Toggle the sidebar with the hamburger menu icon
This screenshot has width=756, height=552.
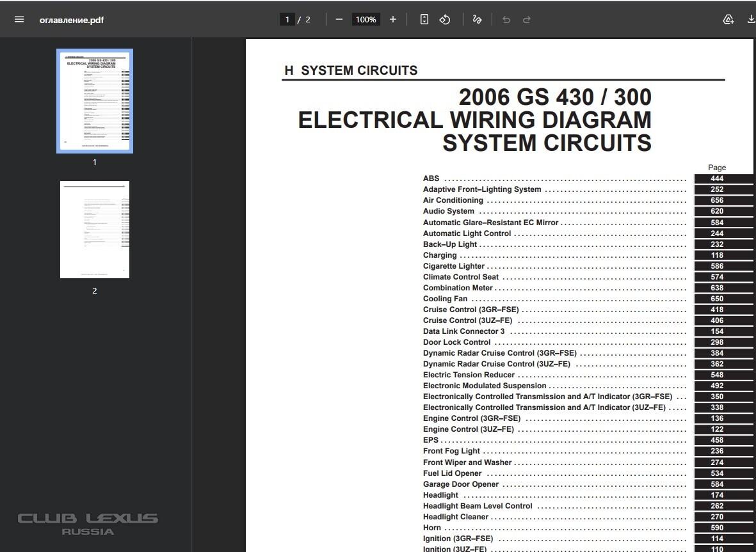click(x=19, y=19)
